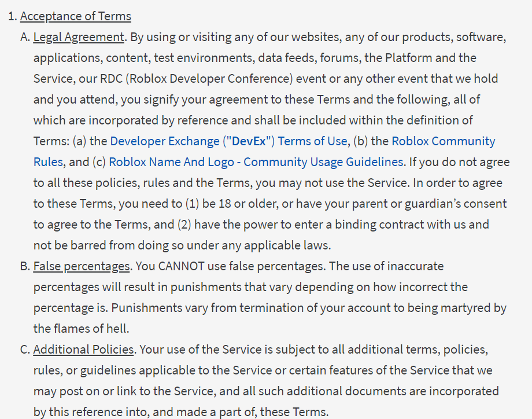This screenshot has width=532, height=419.
Task: Click the text "RDC (Roblox Developer Conference)"
Action: 196,79
